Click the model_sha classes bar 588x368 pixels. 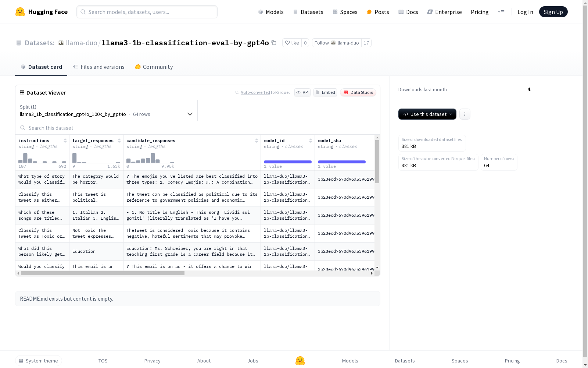(342, 162)
